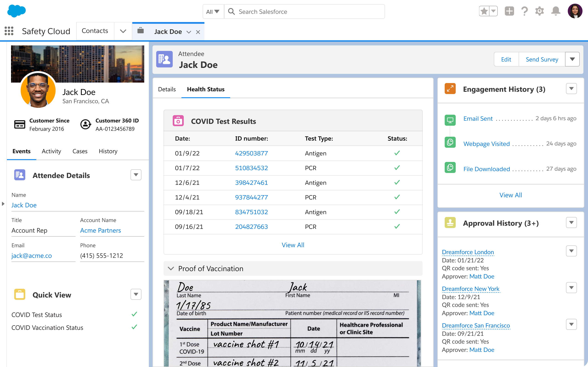This screenshot has width=588, height=367.
Task: View notifications via the bell icon
Action: coord(555,11)
